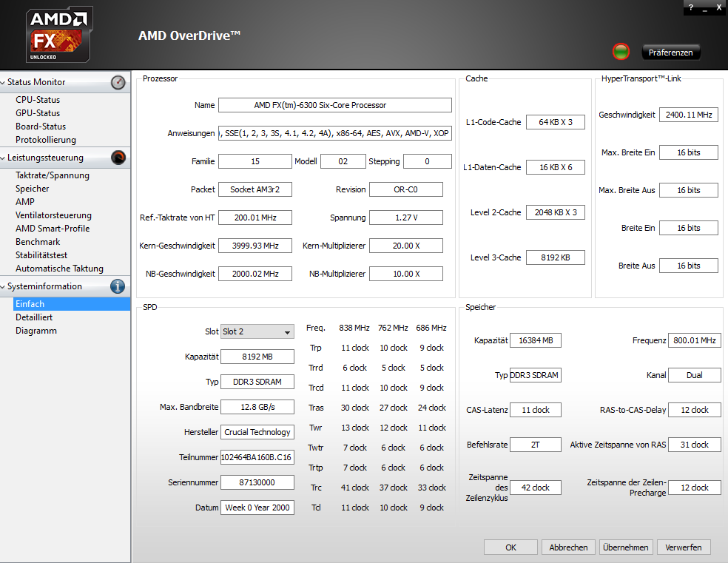
Task: Select Einfach system information view
Action: [x=72, y=304]
